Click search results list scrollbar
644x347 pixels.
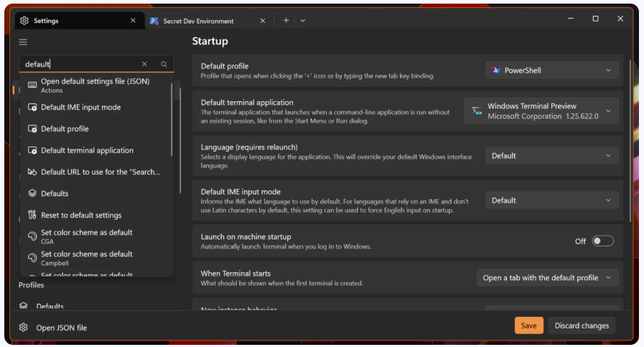point(172,120)
